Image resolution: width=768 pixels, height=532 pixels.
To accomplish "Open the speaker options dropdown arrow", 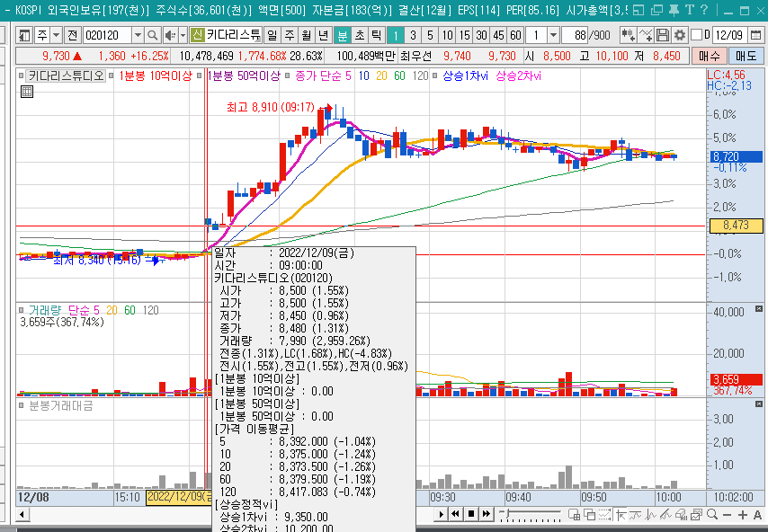I will (183, 35).
